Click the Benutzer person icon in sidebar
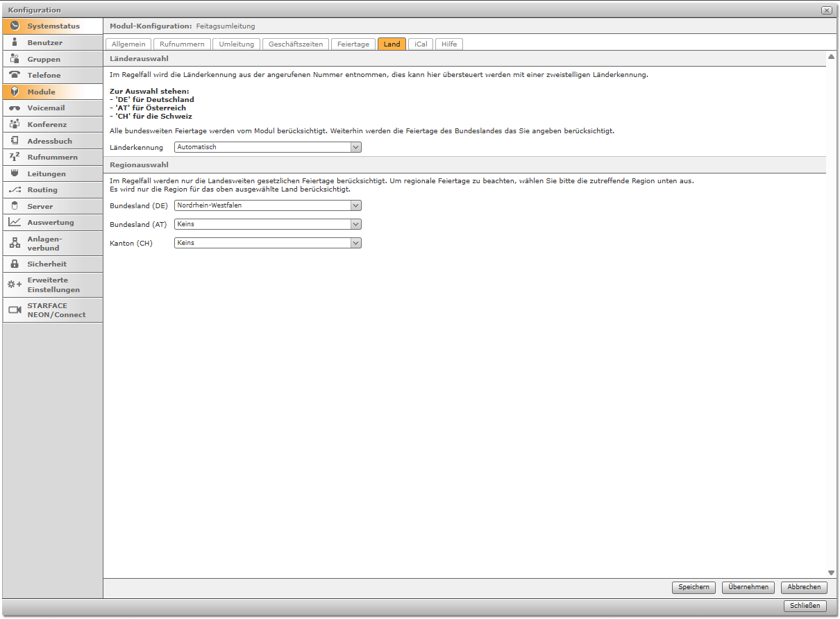This screenshot has height=619, width=840. click(15, 42)
